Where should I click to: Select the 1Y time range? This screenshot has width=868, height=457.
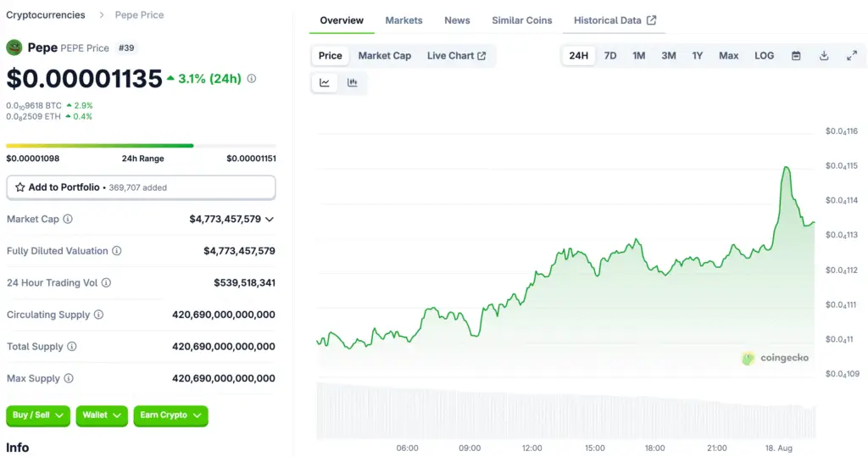point(698,55)
